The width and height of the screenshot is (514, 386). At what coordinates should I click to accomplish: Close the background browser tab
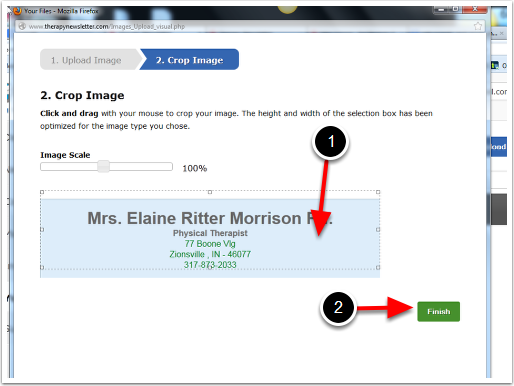click(x=502, y=34)
